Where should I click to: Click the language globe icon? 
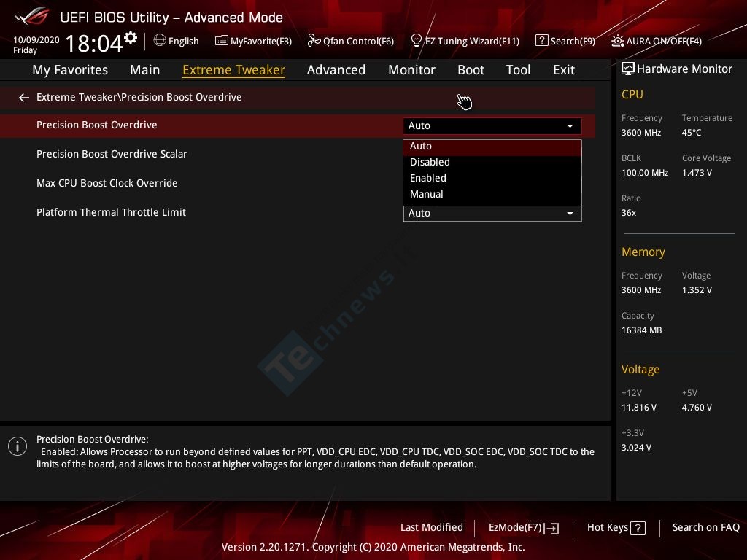click(x=160, y=40)
